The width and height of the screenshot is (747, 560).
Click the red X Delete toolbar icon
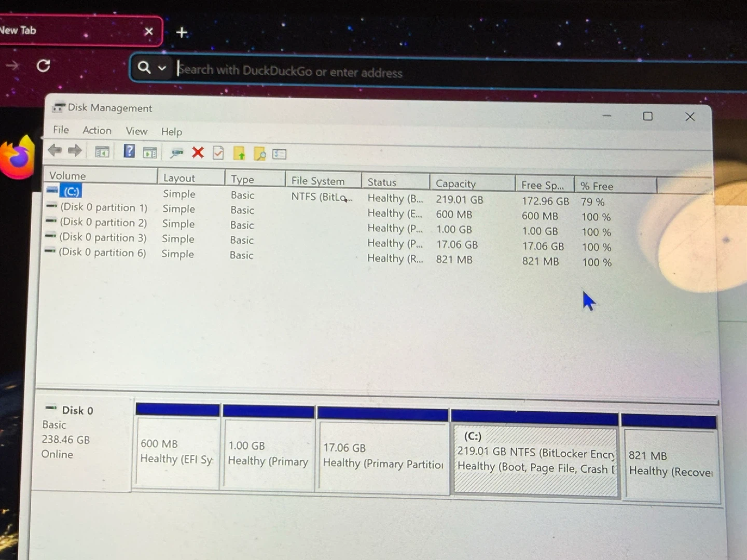click(x=198, y=152)
